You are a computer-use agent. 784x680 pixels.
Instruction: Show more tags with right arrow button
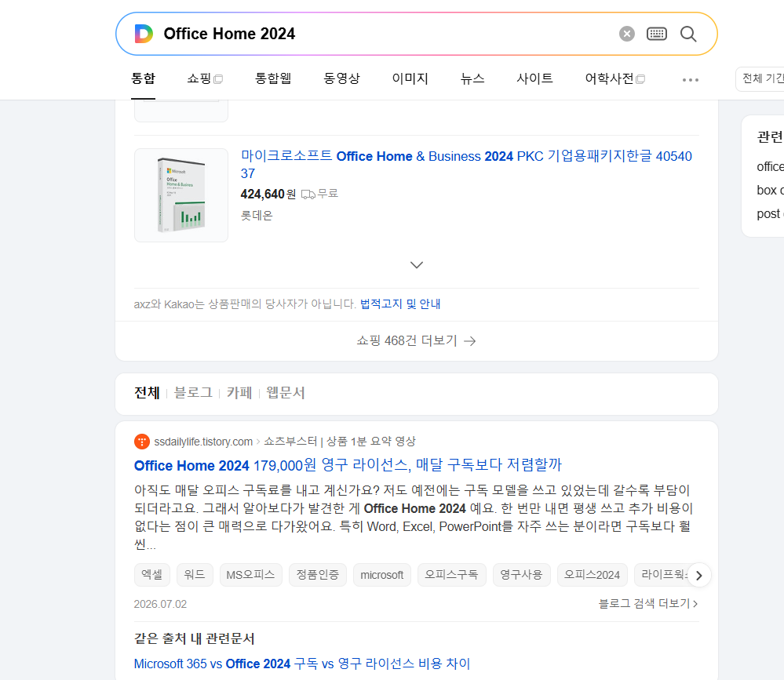coord(699,576)
